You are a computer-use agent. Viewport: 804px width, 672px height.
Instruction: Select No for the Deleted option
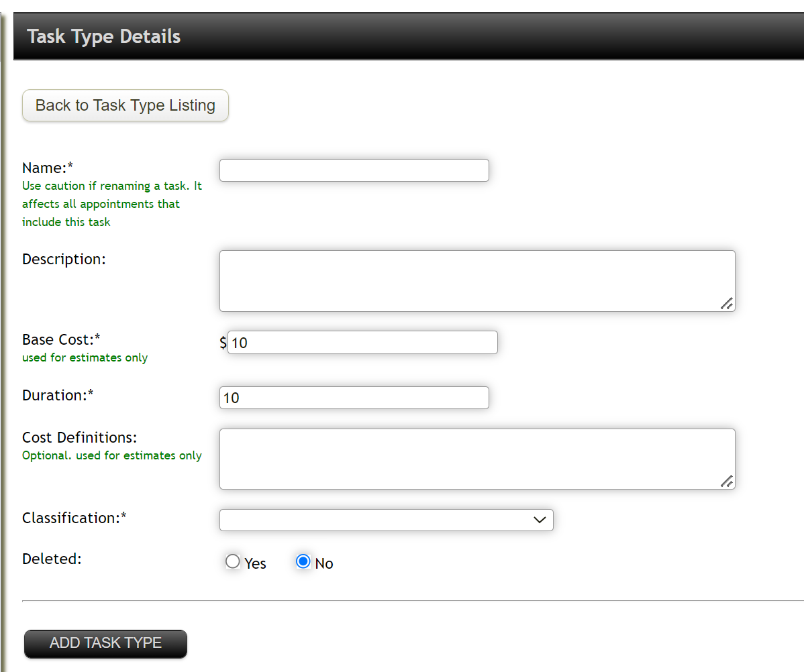tap(303, 561)
